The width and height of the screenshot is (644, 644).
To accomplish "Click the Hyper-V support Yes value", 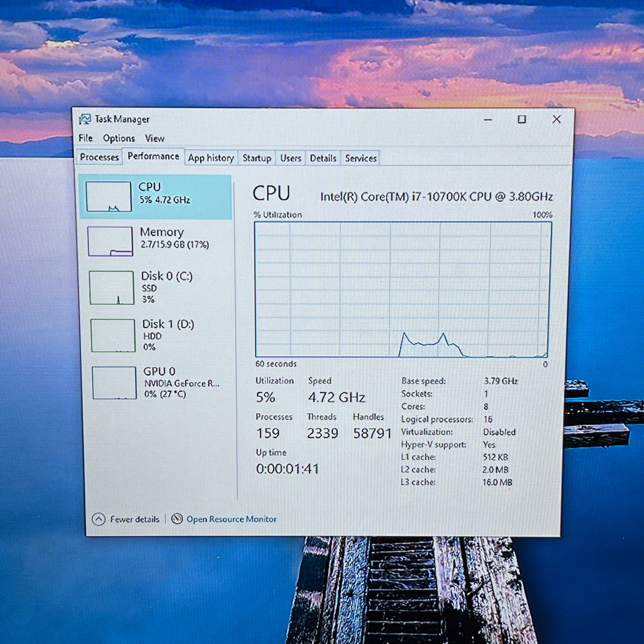I will tap(489, 444).
